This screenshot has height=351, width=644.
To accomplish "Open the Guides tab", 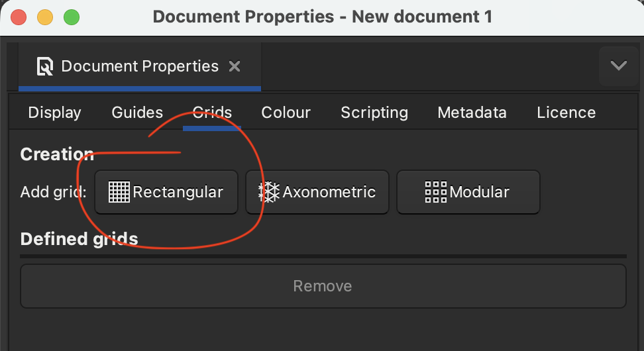I will tap(137, 113).
